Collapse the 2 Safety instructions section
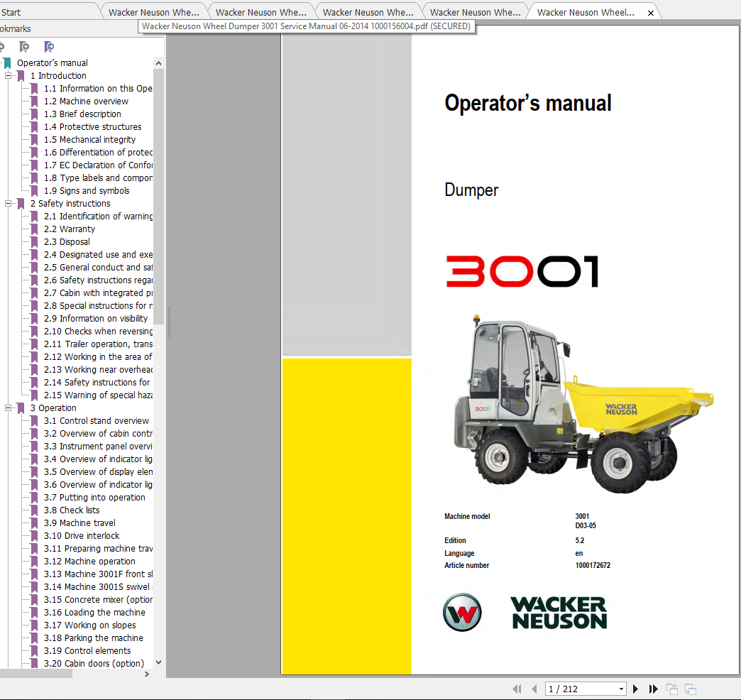This screenshot has width=741, height=700. tap(9, 204)
